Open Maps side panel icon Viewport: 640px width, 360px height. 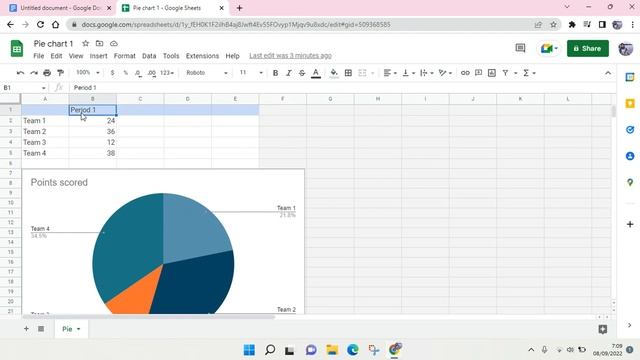click(x=630, y=182)
